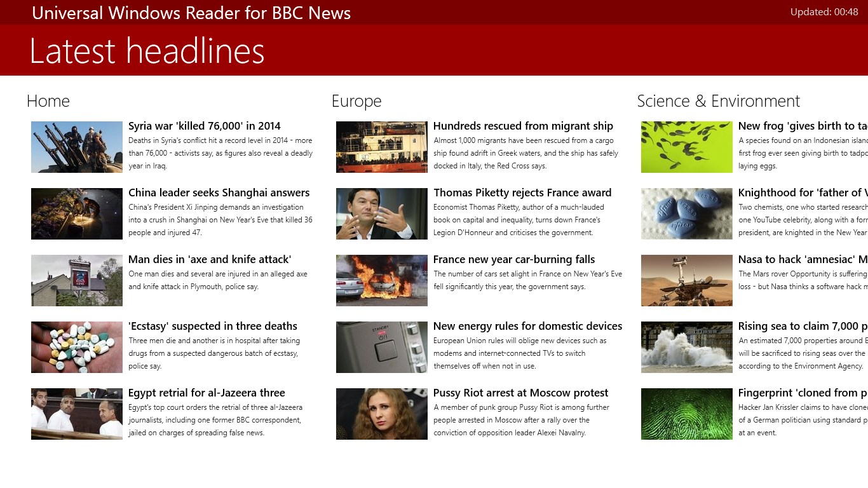The height and width of the screenshot is (488, 868).
Task: Click the 'Updated: 00:48' status text
Action: (824, 12)
